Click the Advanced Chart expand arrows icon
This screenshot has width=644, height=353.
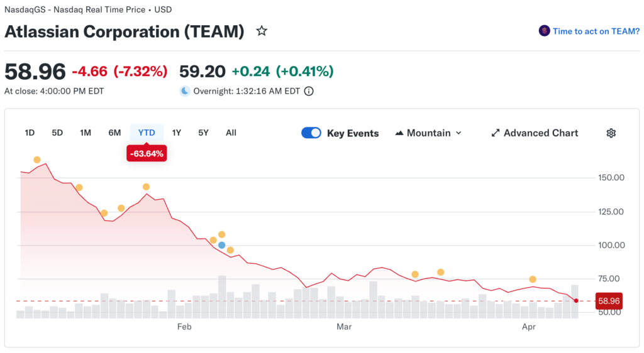[x=496, y=133]
